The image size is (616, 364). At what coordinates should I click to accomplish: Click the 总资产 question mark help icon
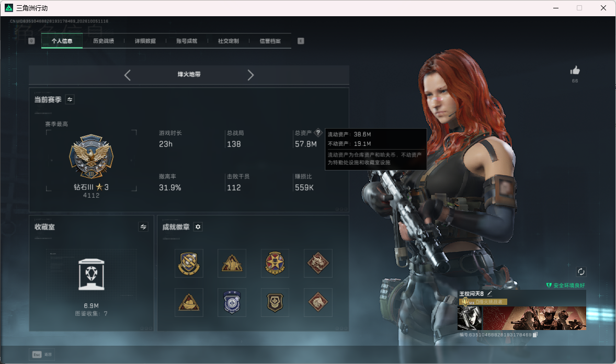[318, 132]
